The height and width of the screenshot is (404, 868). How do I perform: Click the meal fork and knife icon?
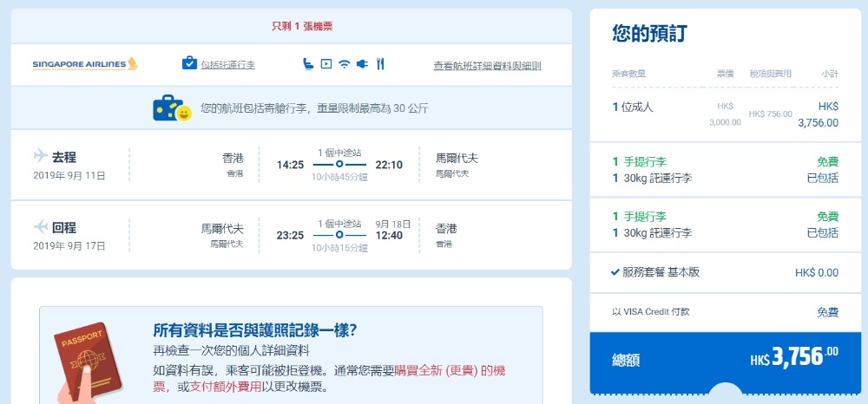(x=380, y=64)
